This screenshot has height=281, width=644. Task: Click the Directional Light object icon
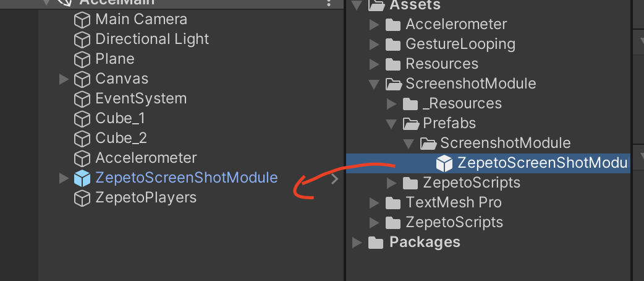click(x=82, y=40)
